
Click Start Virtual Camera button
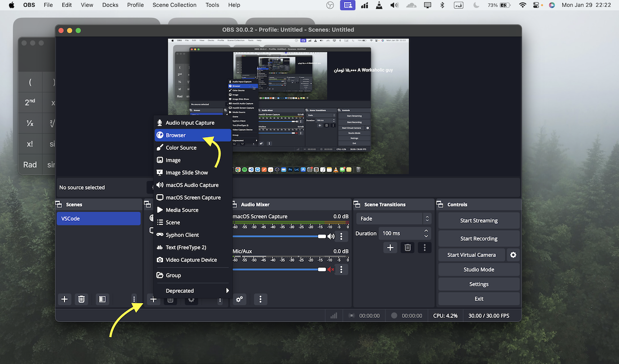tap(471, 255)
